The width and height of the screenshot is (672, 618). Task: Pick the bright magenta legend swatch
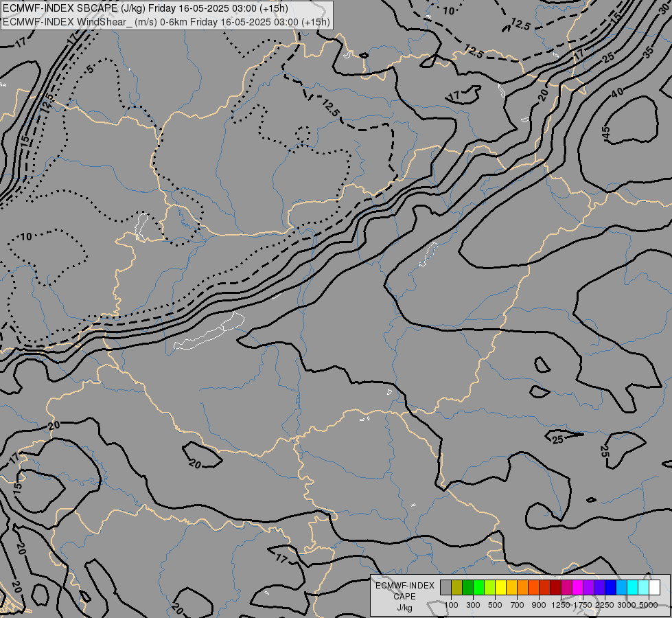pos(578,587)
